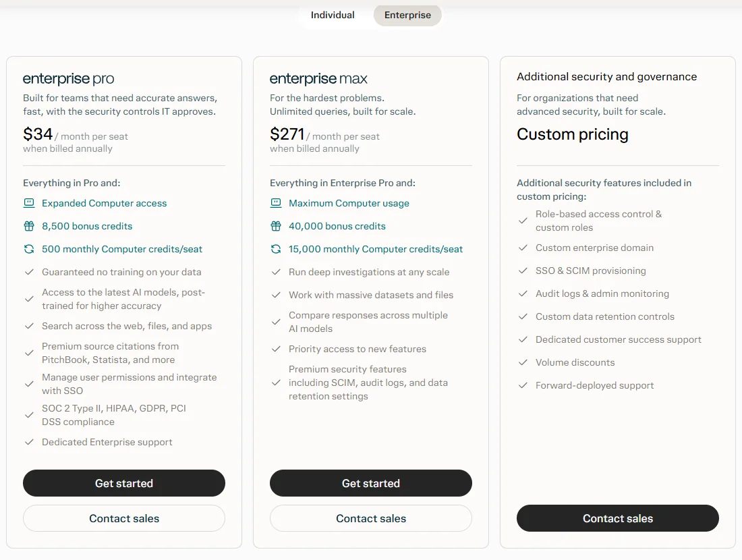Click the checkmark beside Dedicated Enterprise support
742x560 pixels.
tap(29, 442)
